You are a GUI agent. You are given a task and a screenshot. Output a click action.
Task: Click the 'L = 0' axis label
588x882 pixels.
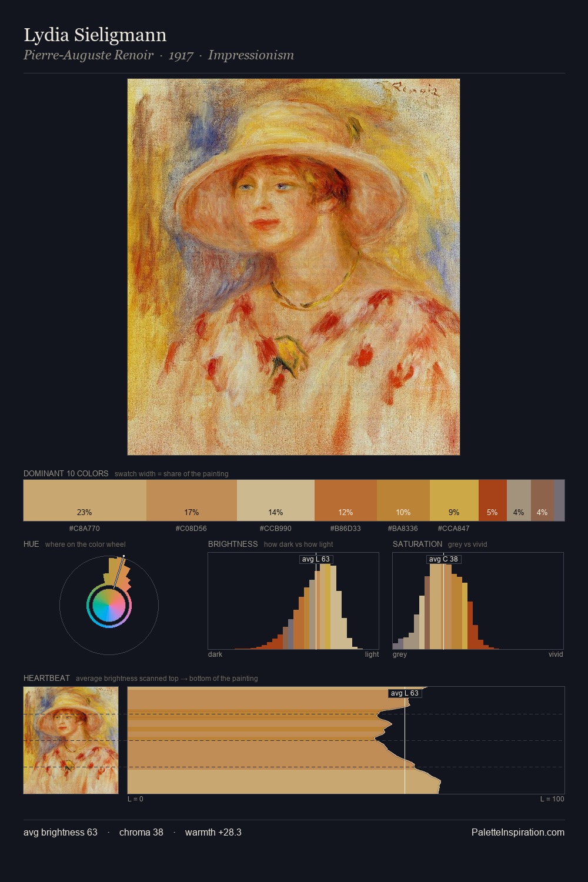[136, 799]
